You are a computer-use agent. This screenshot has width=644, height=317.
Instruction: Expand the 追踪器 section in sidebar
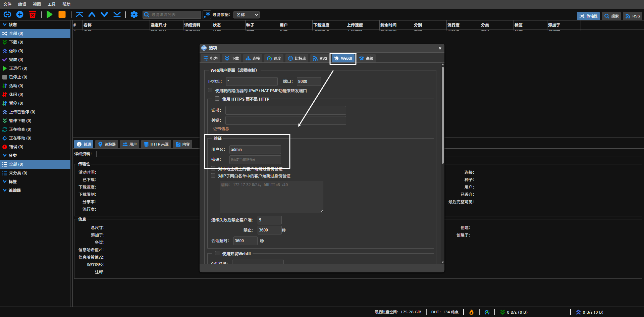[5, 190]
